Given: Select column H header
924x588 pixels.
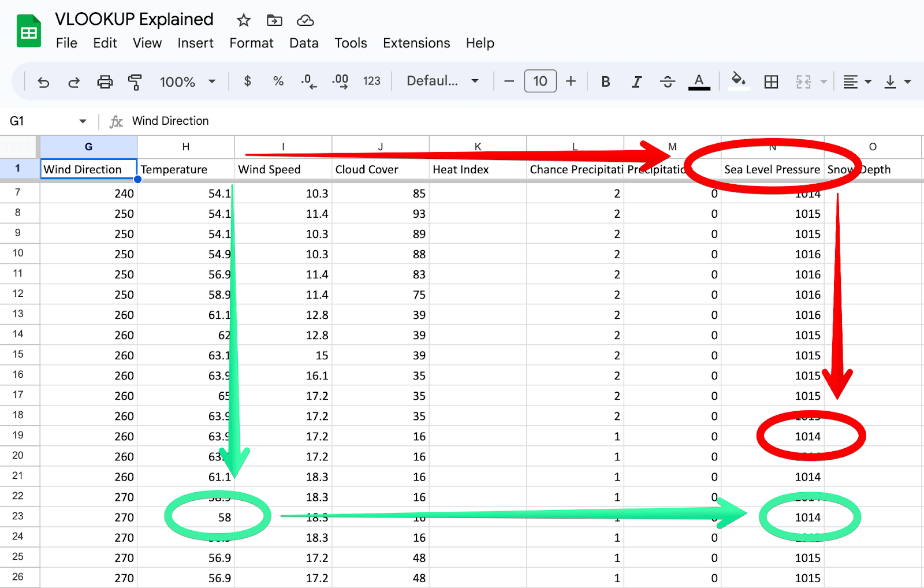Looking at the screenshot, I should point(186,147).
